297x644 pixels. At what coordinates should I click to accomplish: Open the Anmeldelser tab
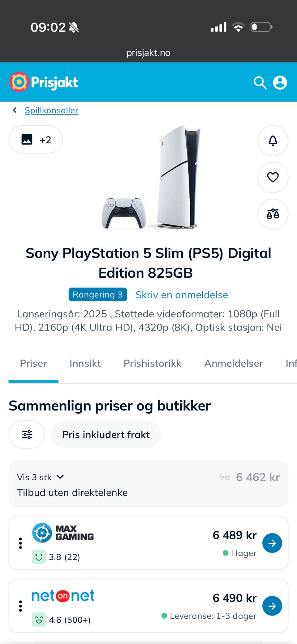(x=234, y=363)
